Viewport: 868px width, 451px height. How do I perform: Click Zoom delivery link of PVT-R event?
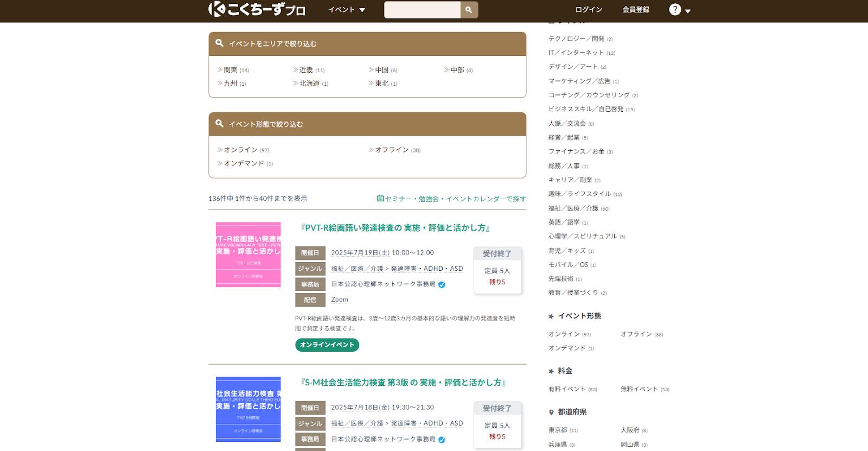tap(340, 300)
